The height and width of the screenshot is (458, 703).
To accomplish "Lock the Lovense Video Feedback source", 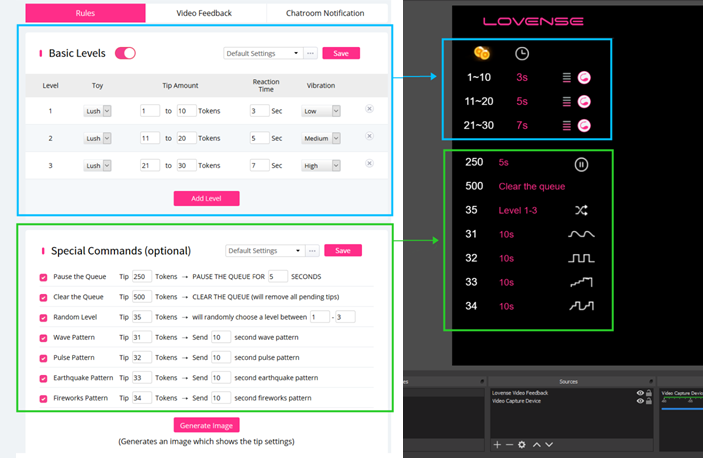I will [x=649, y=393].
